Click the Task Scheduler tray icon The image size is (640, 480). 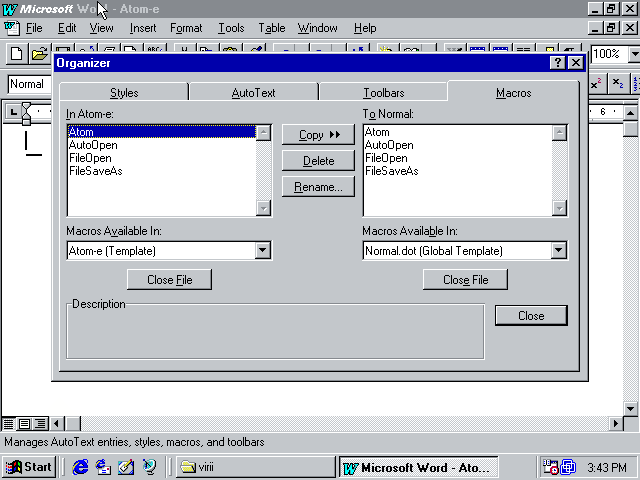550,467
